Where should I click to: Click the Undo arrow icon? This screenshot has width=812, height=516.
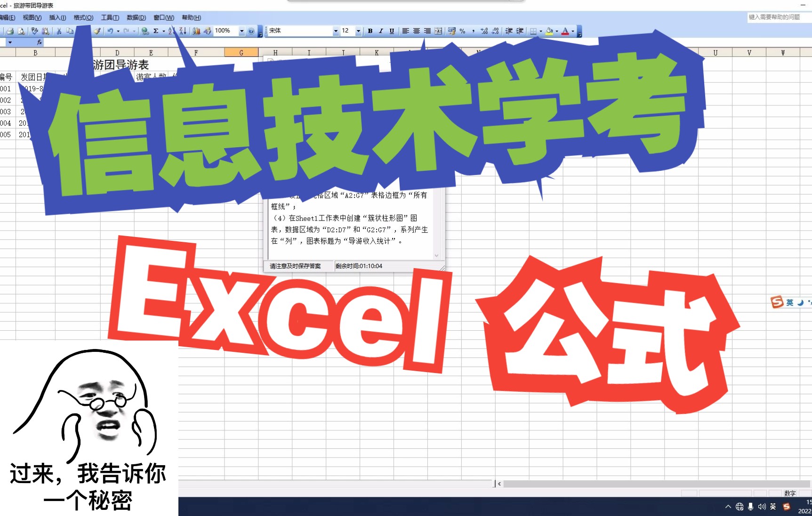(110, 31)
